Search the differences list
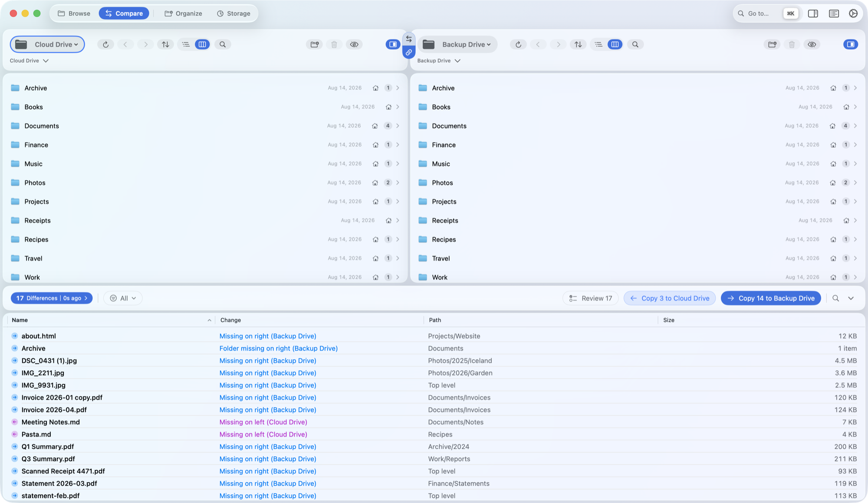The width and height of the screenshot is (868, 503). (835, 298)
